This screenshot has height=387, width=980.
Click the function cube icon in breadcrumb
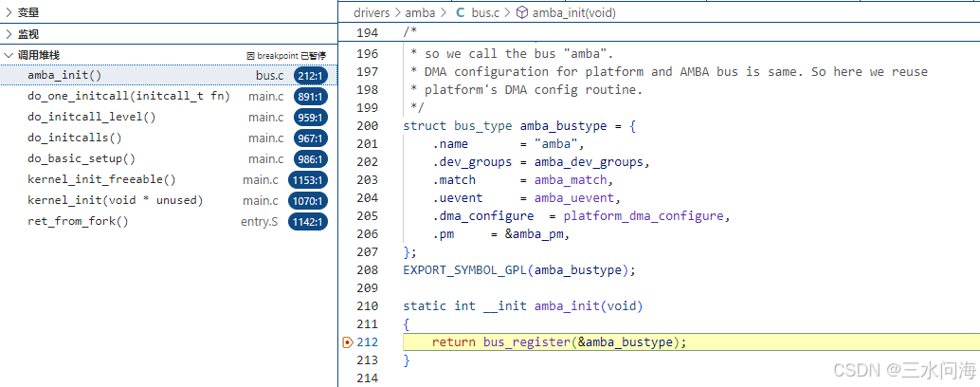522,12
